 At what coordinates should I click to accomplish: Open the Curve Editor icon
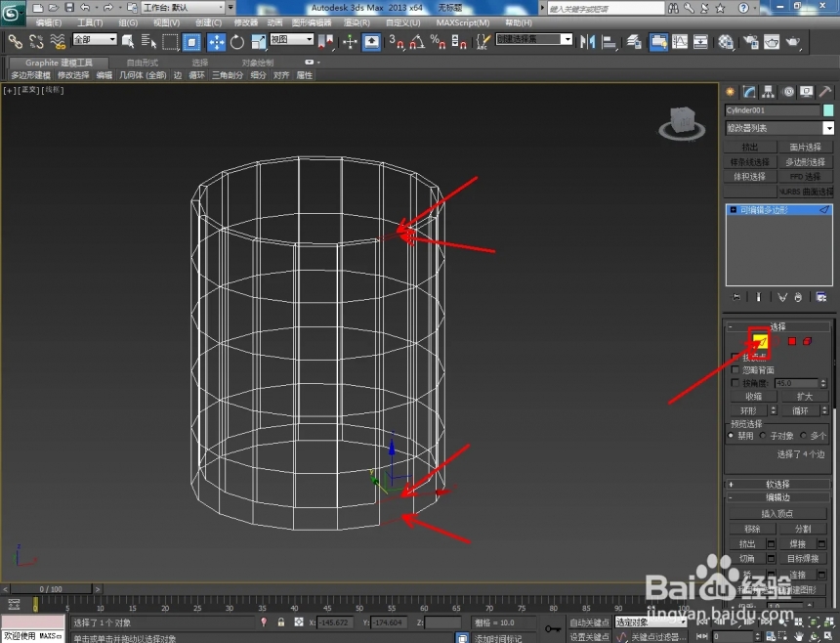(680, 41)
